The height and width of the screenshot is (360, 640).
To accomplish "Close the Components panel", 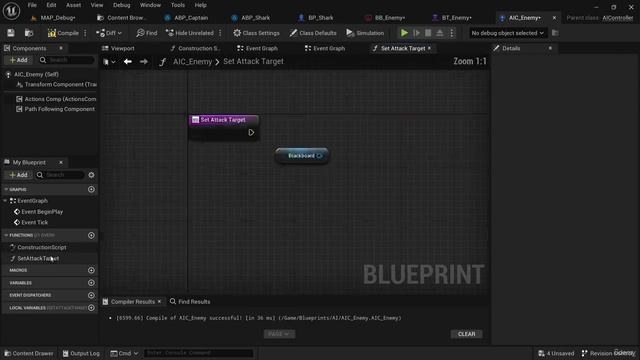I will [61, 48].
